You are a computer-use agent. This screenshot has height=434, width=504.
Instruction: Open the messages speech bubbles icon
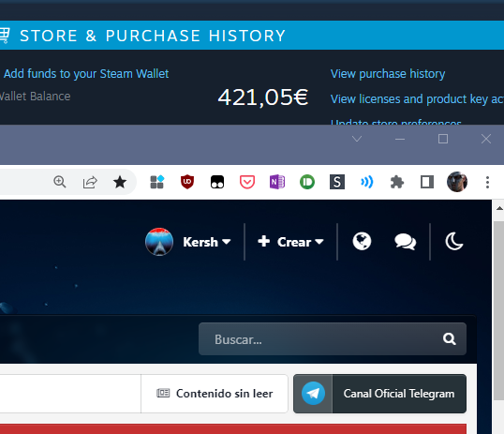(x=406, y=242)
